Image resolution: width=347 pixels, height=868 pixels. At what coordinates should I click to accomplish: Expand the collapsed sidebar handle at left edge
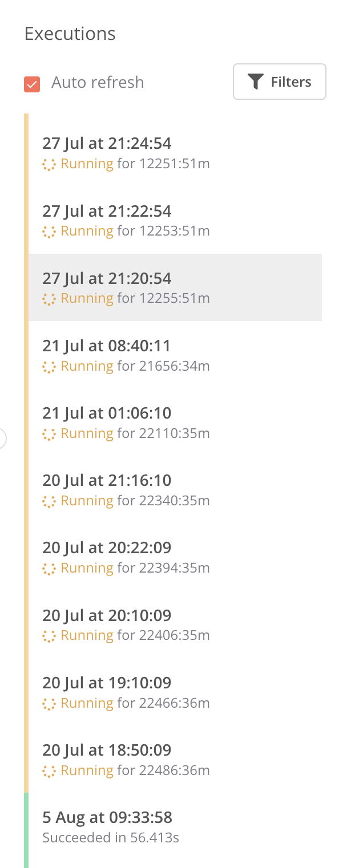tap(2, 439)
